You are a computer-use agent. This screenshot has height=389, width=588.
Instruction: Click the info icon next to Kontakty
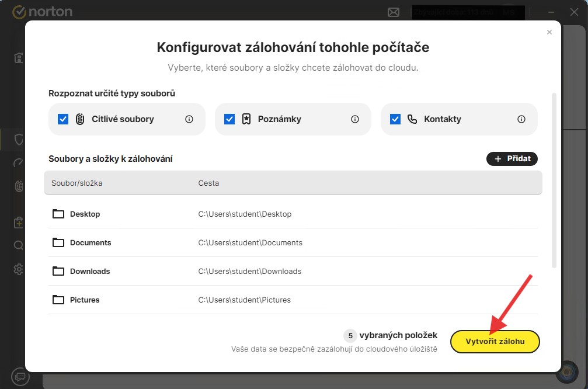[x=521, y=119]
